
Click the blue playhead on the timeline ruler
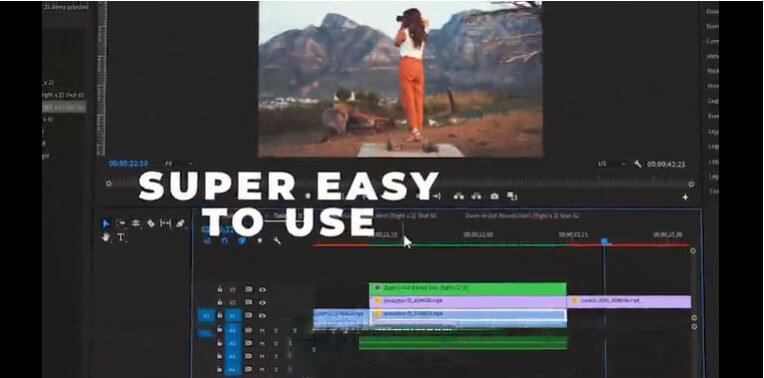(x=604, y=241)
